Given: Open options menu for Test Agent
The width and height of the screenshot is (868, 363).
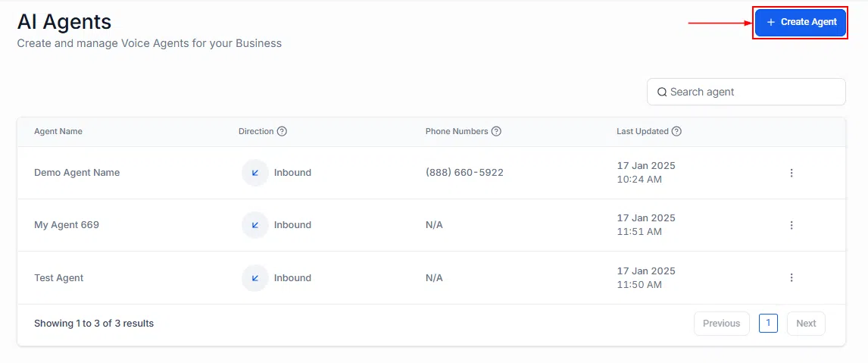Looking at the screenshot, I should point(791,277).
